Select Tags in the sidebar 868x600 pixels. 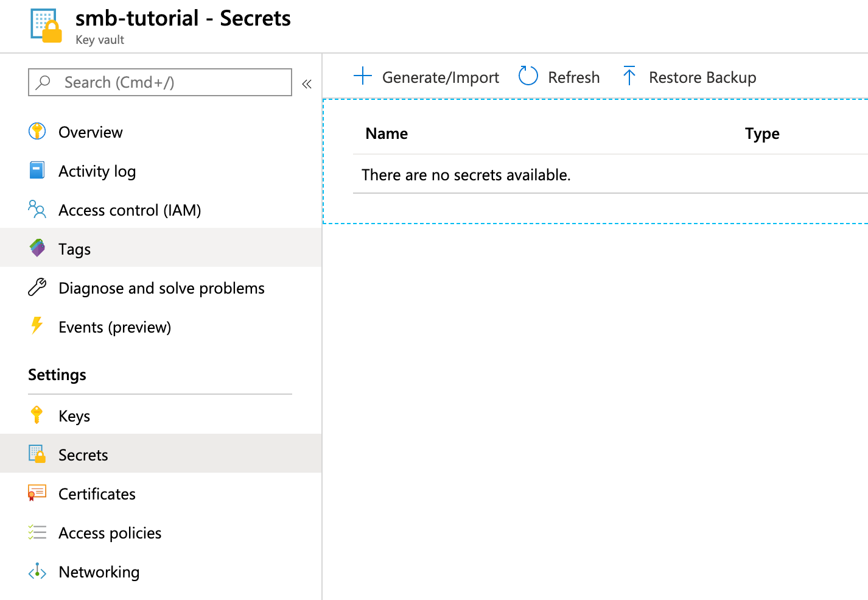click(161, 248)
